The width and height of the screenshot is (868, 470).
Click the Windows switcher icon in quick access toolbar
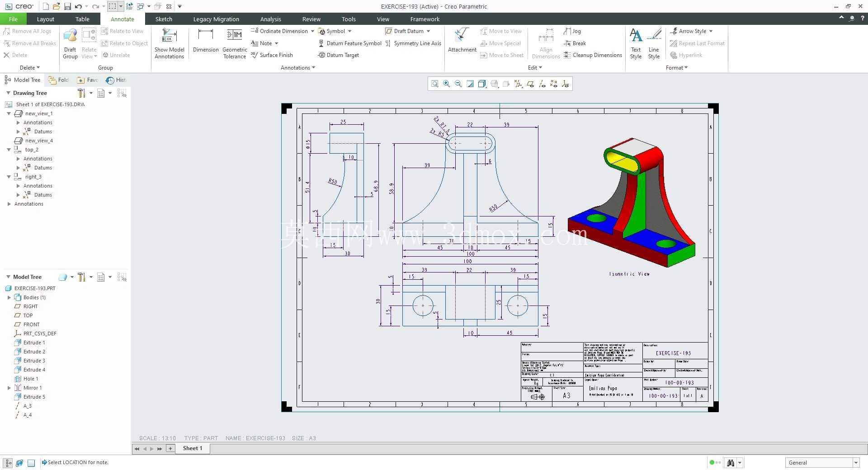(x=140, y=6)
